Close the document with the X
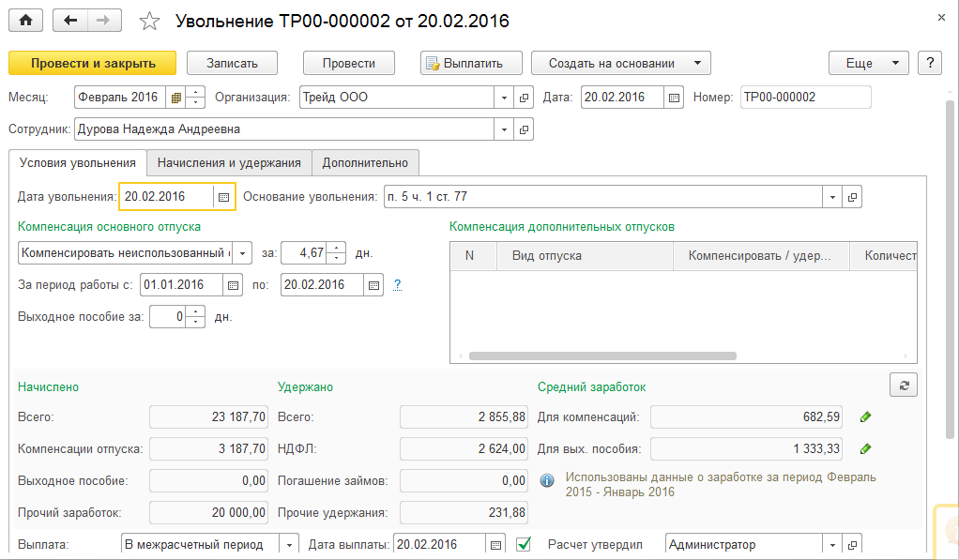Viewport: 959px width, 560px height. tap(941, 19)
